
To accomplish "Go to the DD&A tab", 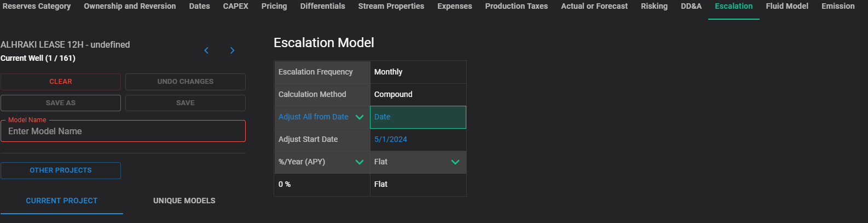I will (x=691, y=7).
